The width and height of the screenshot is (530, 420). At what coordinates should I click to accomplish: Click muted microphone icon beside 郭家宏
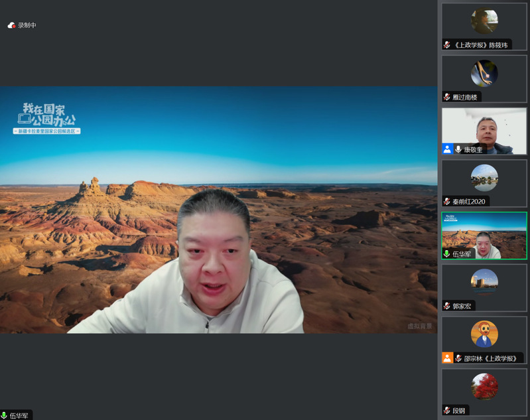click(x=447, y=306)
